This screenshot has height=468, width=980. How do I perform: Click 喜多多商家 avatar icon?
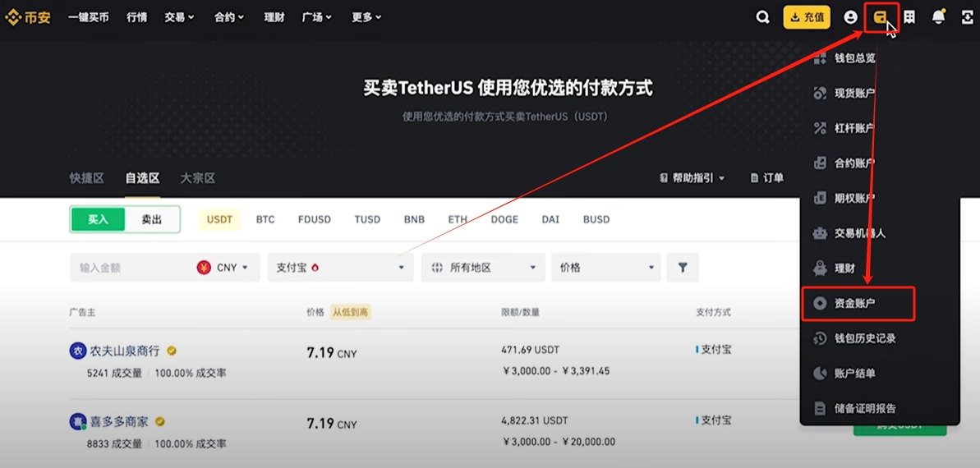(x=77, y=422)
